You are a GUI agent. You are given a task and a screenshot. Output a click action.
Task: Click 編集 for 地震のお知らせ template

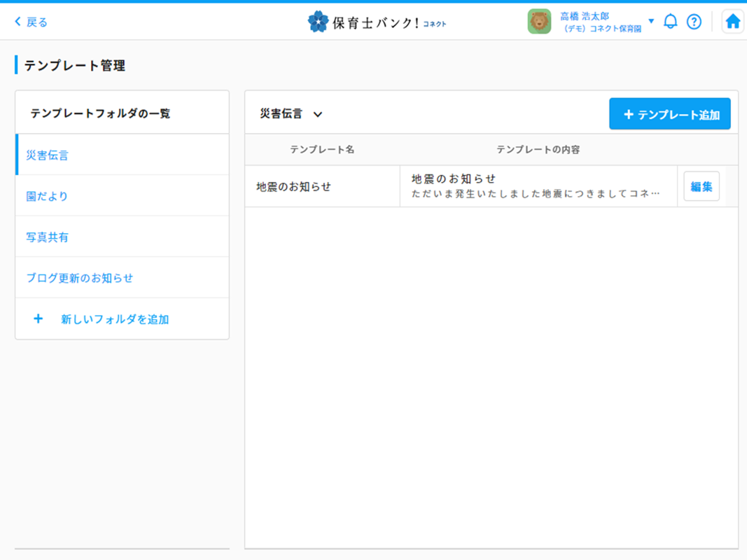tap(701, 186)
